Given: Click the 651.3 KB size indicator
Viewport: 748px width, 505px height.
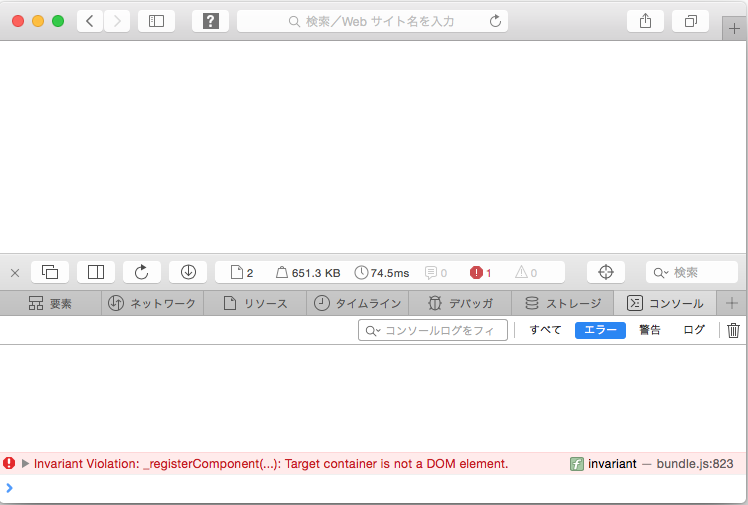Looking at the screenshot, I should [308, 273].
